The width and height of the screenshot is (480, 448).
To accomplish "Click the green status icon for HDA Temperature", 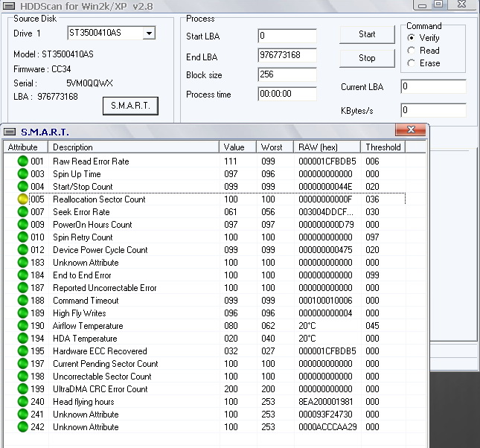I will coord(22,339).
